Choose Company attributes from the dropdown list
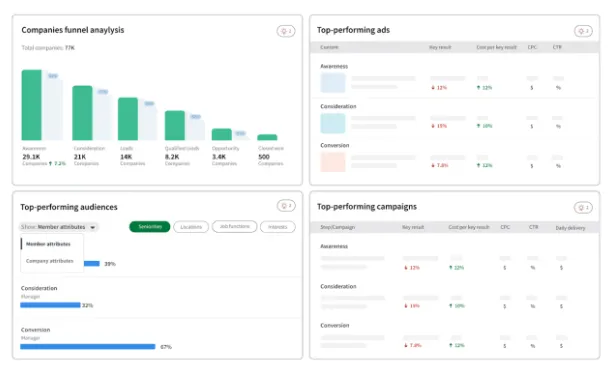The image size is (613, 373). click(50, 261)
